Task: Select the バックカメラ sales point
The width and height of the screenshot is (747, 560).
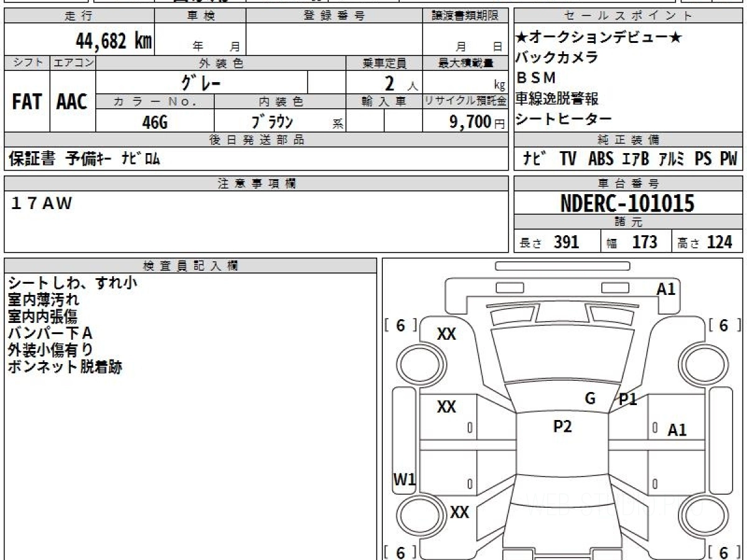Action: coord(557,57)
